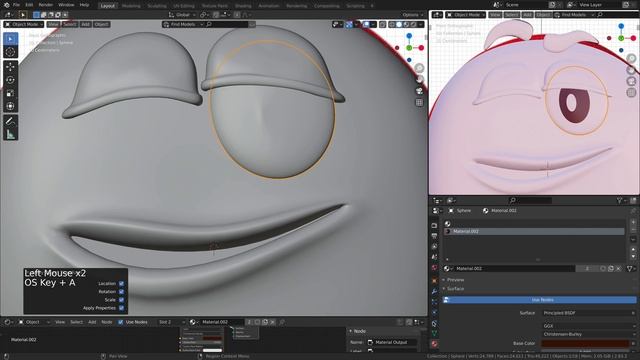Select the Move tool in left toolbar
Viewport: 640px width, 360px height.
coord(11,67)
